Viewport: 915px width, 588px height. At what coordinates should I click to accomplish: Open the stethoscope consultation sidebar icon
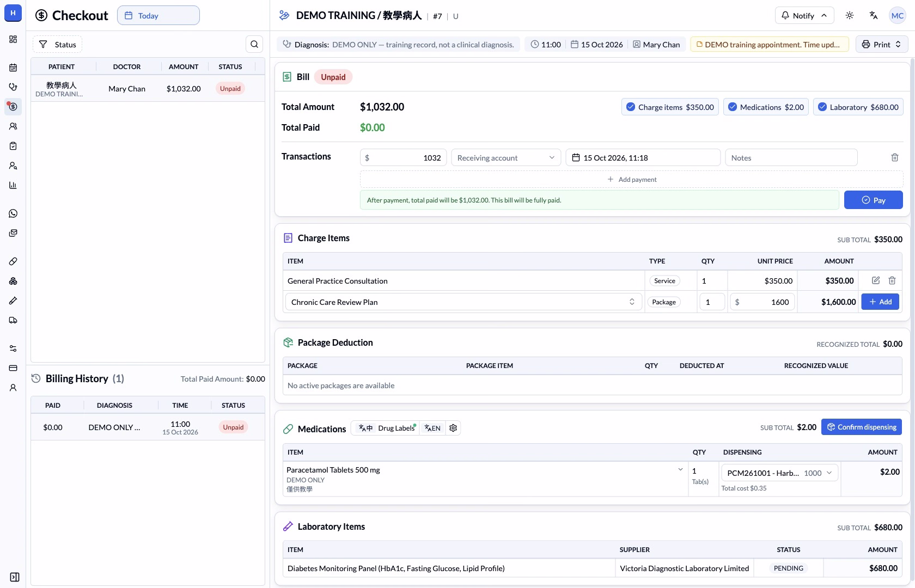click(13, 87)
